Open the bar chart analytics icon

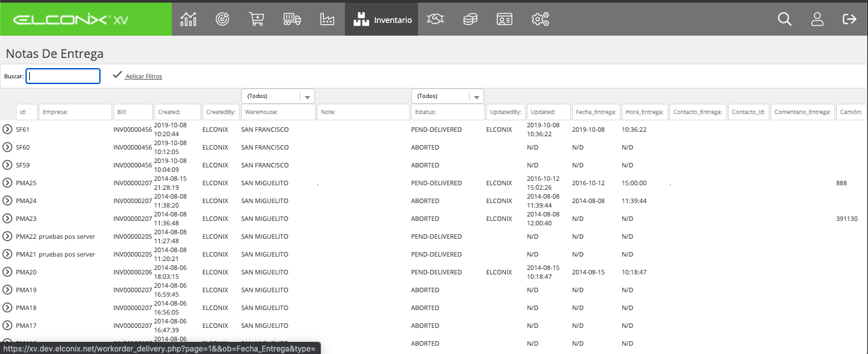coord(188,19)
